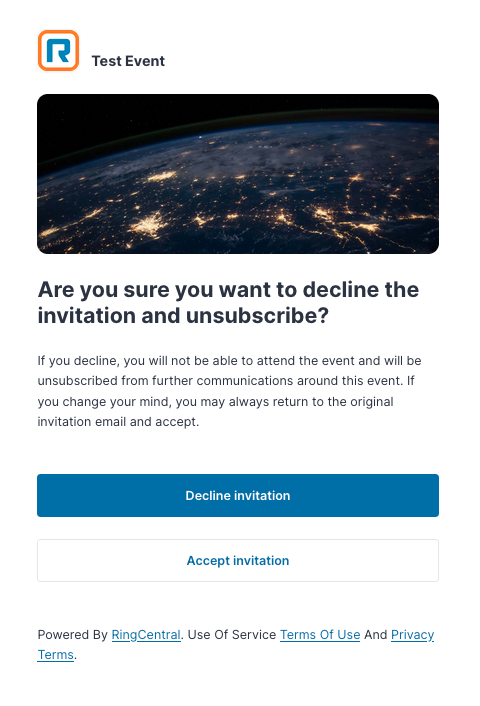Viewport: 480px width, 706px height.
Task: Click the Accept invitation button text
Action: click(x=238, y=561)
